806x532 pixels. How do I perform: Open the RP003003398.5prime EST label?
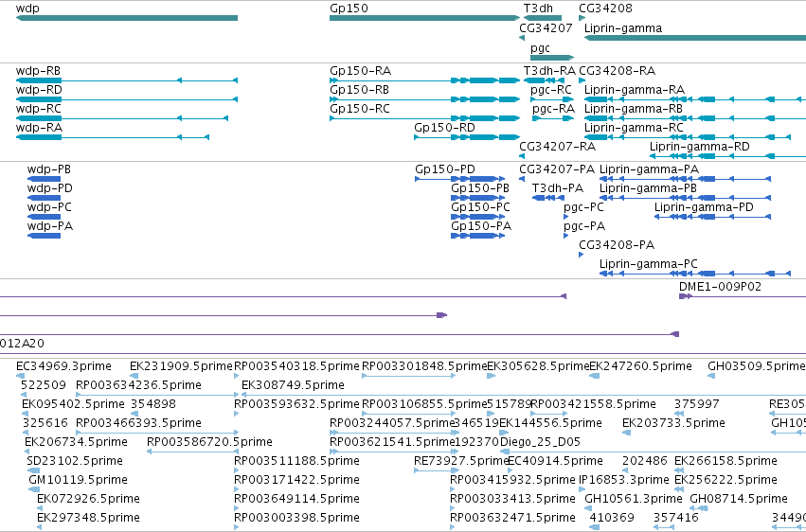point(296,519)
